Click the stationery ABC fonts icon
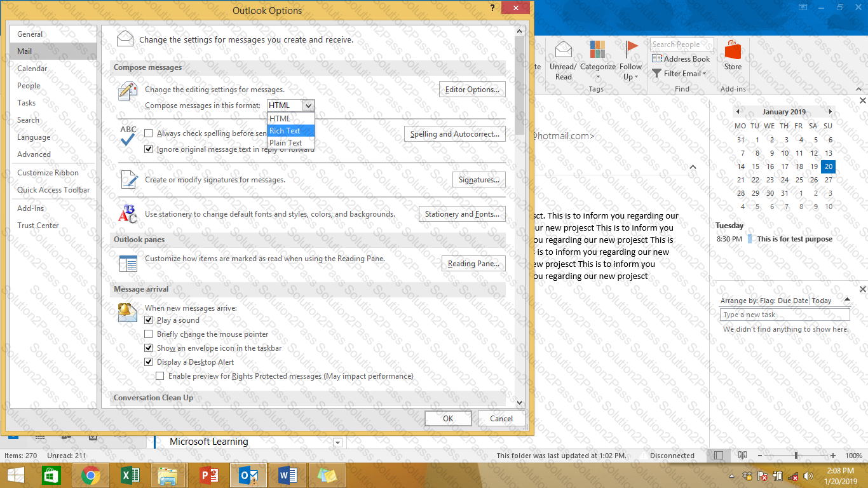868x488 pixels. pos(128,214)
